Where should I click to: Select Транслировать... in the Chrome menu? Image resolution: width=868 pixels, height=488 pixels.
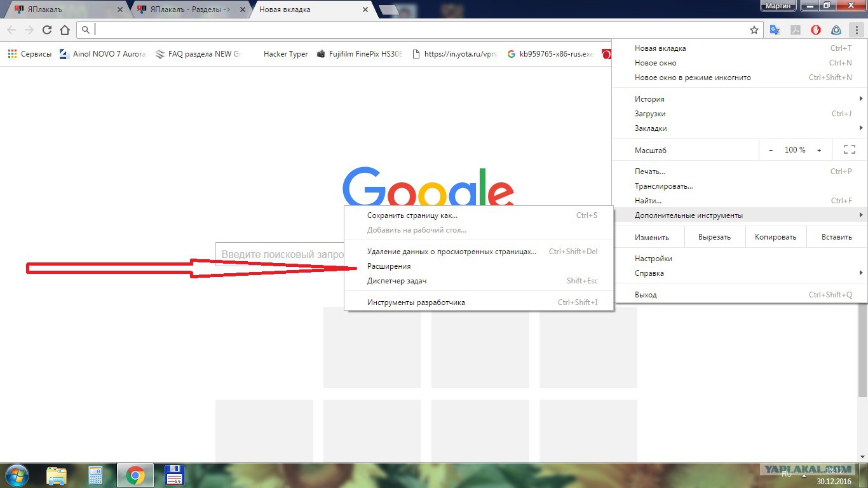[x=740, y=186]
